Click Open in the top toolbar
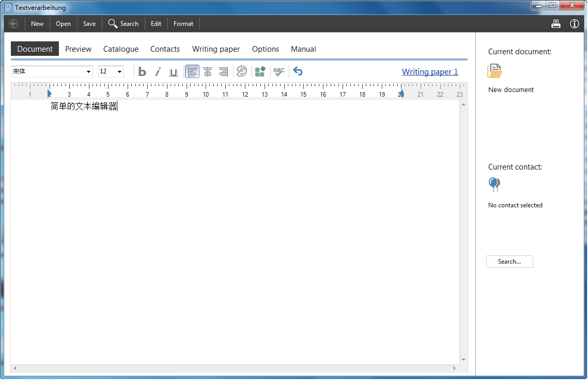 coord(63,24)
